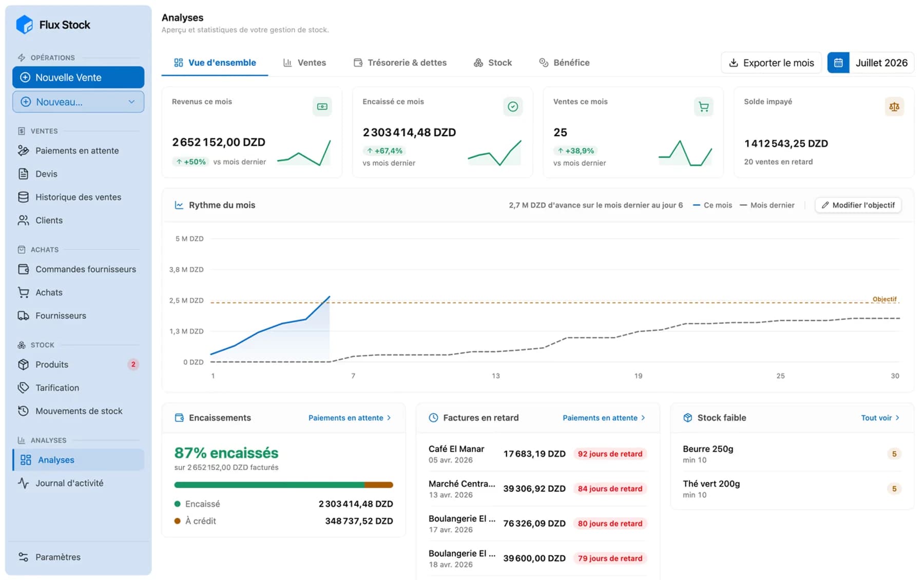Open the Fournisseurs page
The height and width of the screenshot is (580, 924).
point(78,316)
